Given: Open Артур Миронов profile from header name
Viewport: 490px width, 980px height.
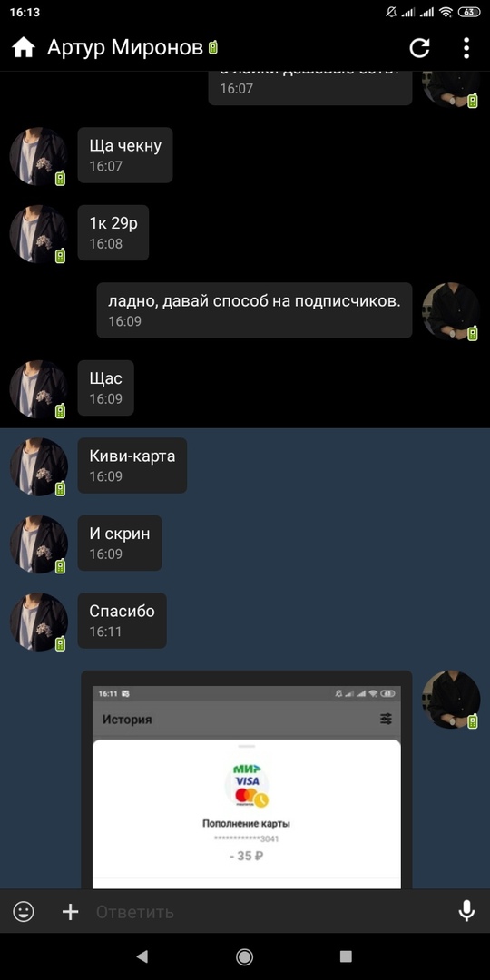Looking at the screenshot, I should pos(125,47).
